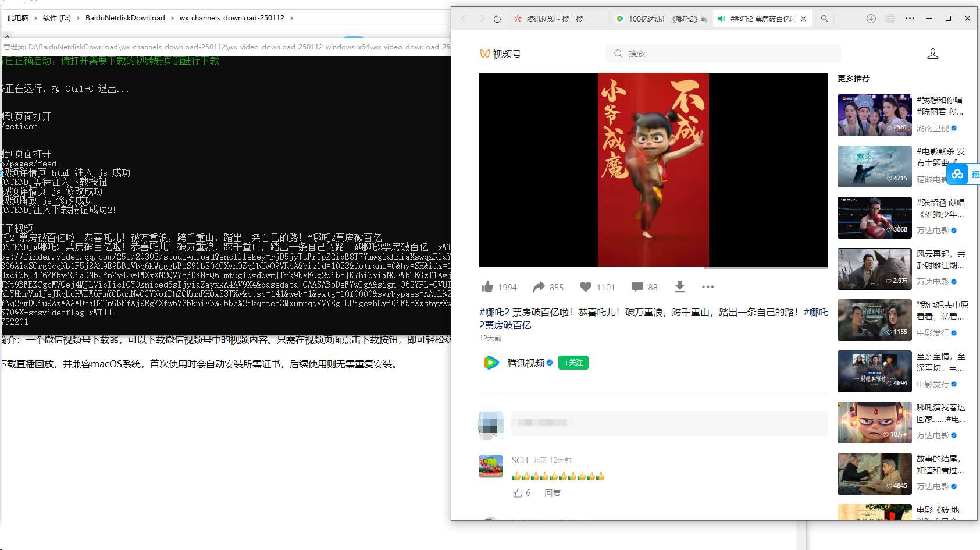Open 湖南卫视 channel name
The height and width of the screenshot is (550, 980).
click(933, 128)
